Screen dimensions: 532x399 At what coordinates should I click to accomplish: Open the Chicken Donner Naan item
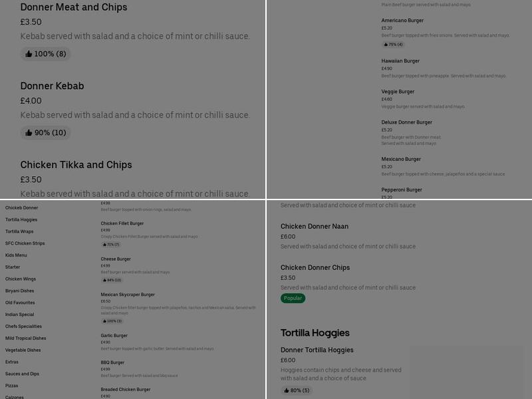click(x=315, y=227)
